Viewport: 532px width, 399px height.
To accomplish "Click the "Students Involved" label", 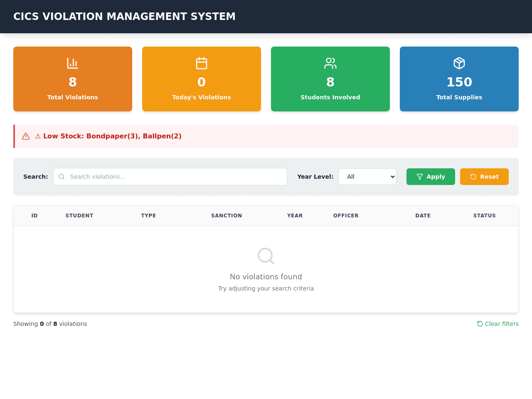I will [x=330, y=97].
